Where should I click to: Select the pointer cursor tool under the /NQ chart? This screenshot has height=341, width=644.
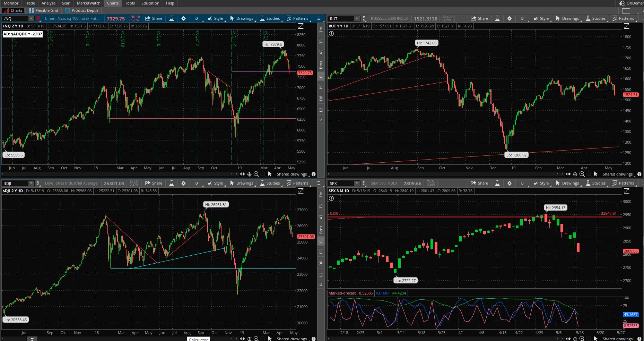point(270,174)
